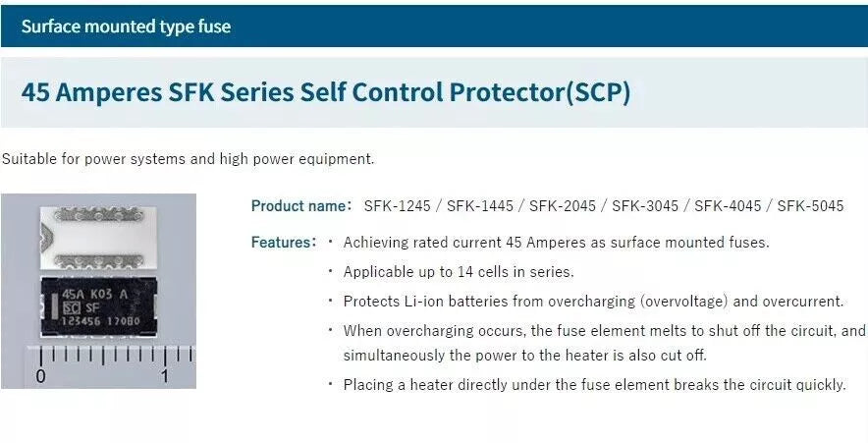Click the ruler scale in the photo
This screenshot has width=868, height=443.
(111, 365)
